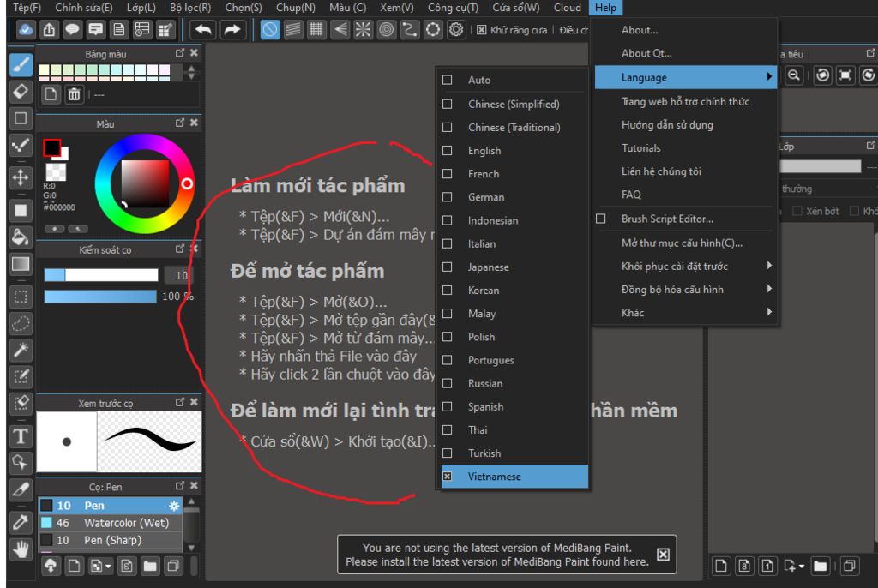Select the Text tool
This screenshot has width=878, height=588.
point(21,436)
